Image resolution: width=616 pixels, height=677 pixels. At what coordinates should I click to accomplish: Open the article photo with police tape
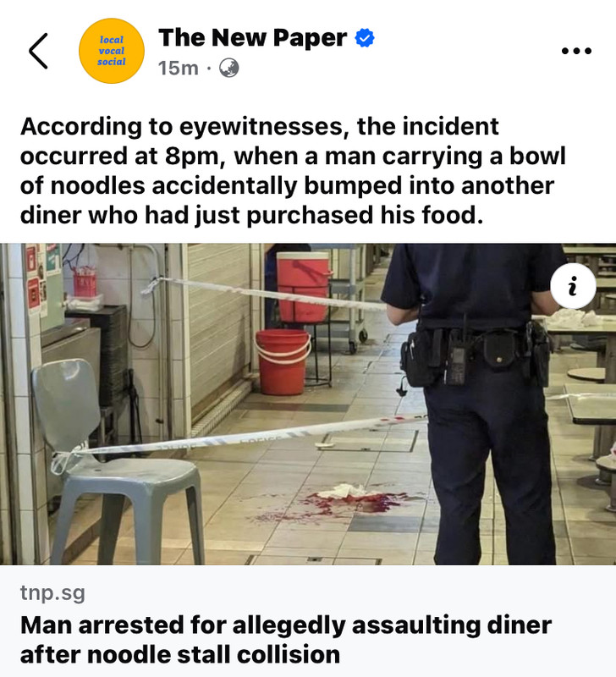[308, 404]
